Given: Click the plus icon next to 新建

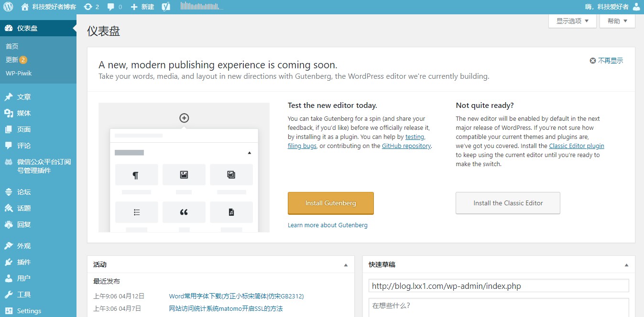Looking at the screenshot, I should tap(134, 7).
